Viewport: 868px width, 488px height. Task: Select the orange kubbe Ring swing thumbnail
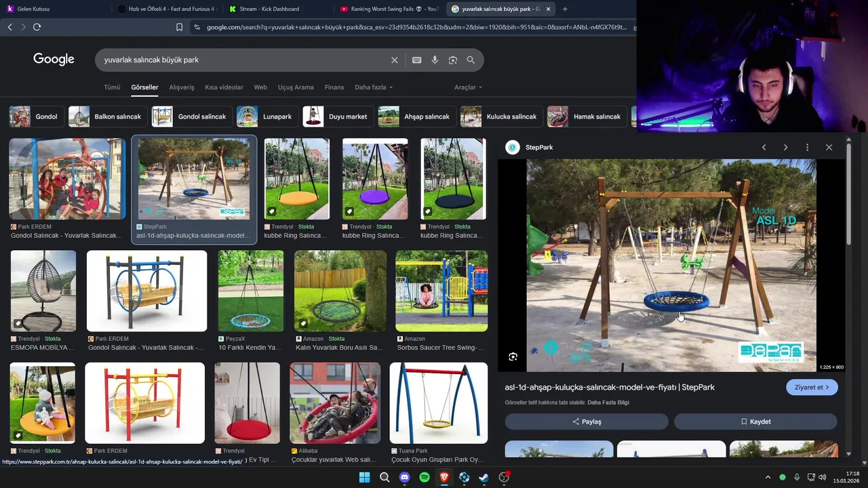(296, 179)
